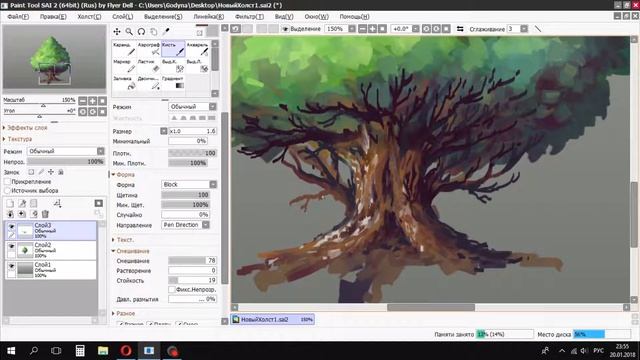Click the undo icon in canvas toolbar
Image resolution: width=640 pixels, height=360 pixels.
point(236,29)
